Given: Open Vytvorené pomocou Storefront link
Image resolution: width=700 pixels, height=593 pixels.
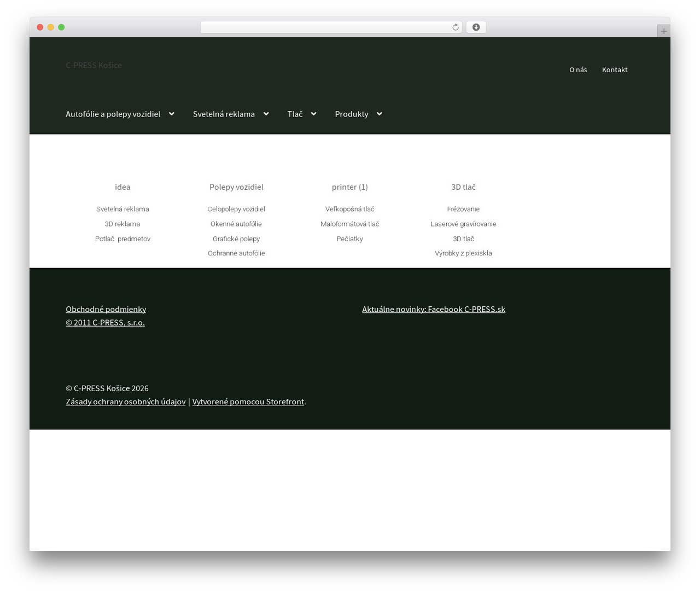Looking at the screenshot, I should tap(248, 402).
